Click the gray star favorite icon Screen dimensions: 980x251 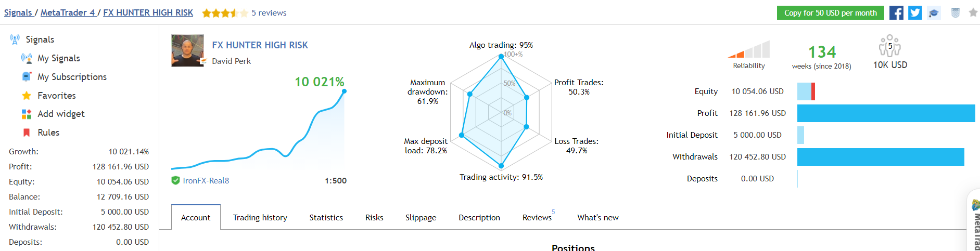(973, 12)
